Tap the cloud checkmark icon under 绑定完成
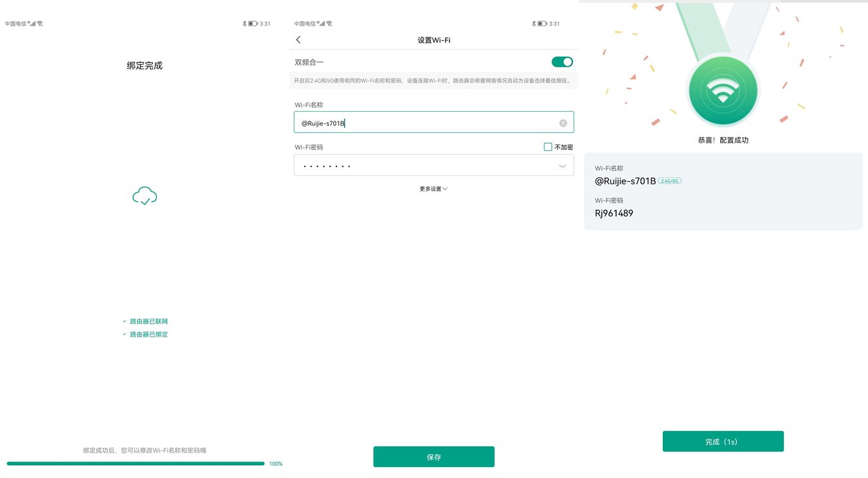The width and height of the screenshot is (868, 478). click(x=145, y=196)
